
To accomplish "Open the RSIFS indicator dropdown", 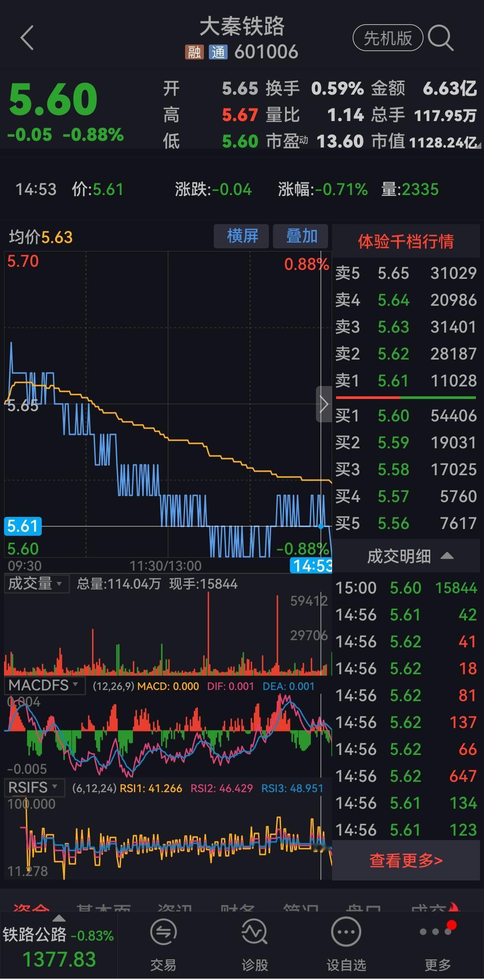I will [x=35, y=788].
